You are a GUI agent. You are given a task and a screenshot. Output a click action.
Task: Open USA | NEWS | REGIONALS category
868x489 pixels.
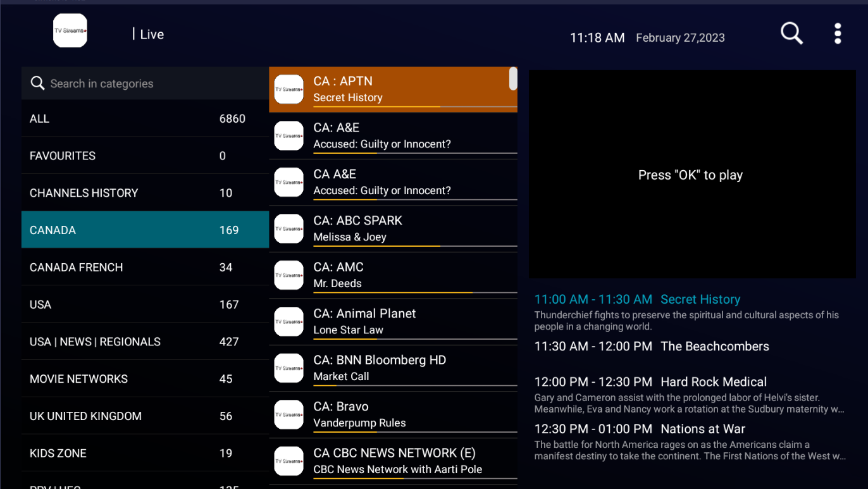(146, 342)
